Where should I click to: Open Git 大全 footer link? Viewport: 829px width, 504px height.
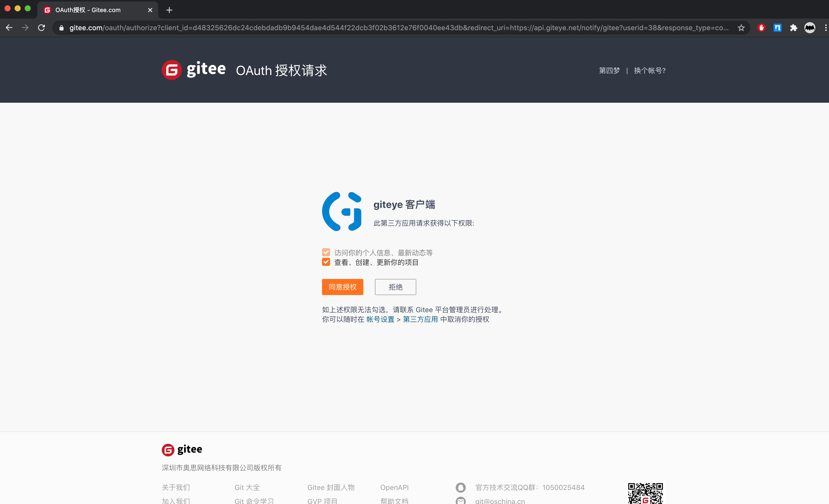[247, 487]
